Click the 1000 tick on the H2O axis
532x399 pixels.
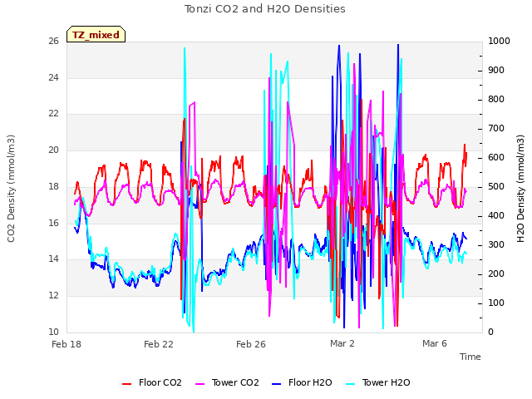499,41
